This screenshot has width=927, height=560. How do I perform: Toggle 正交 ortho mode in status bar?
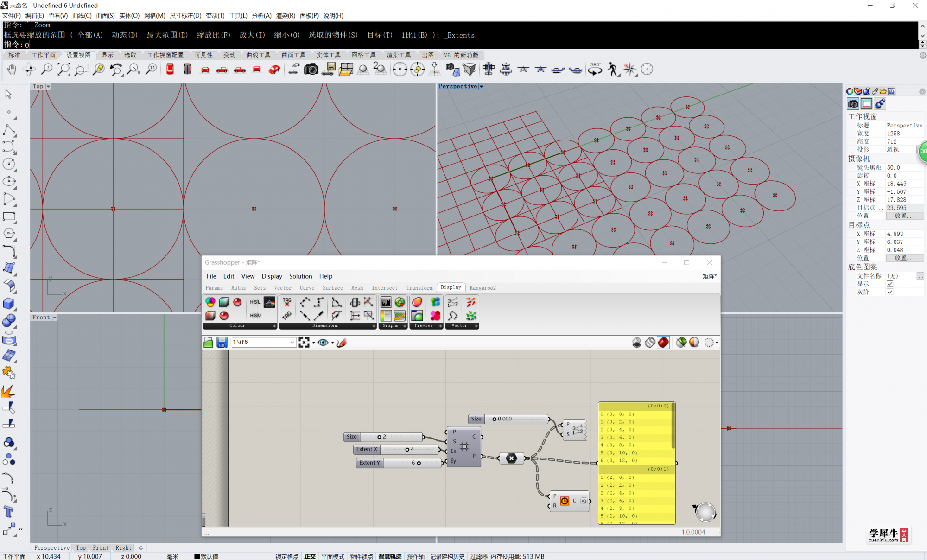pos(310,556)
